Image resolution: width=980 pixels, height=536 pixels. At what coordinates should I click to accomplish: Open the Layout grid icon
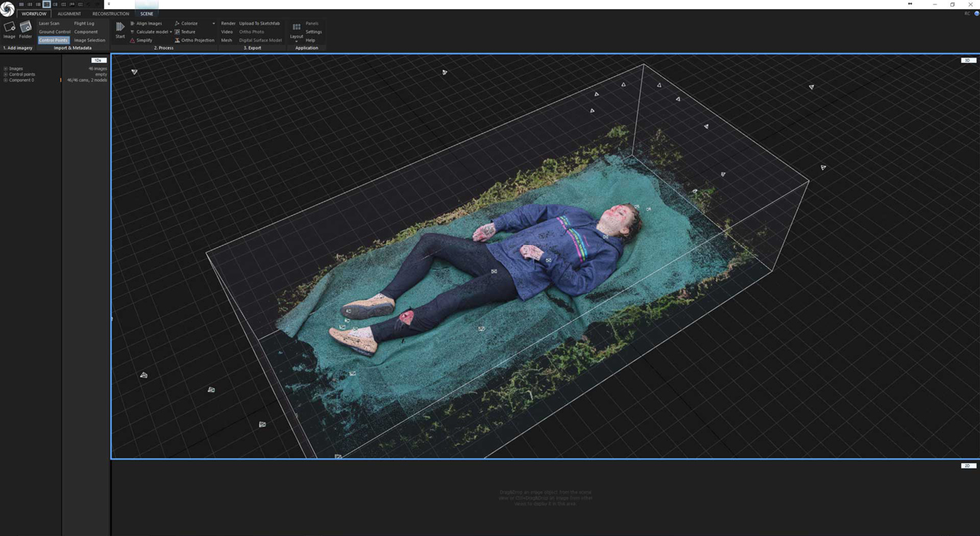click(x=296, y=27)
